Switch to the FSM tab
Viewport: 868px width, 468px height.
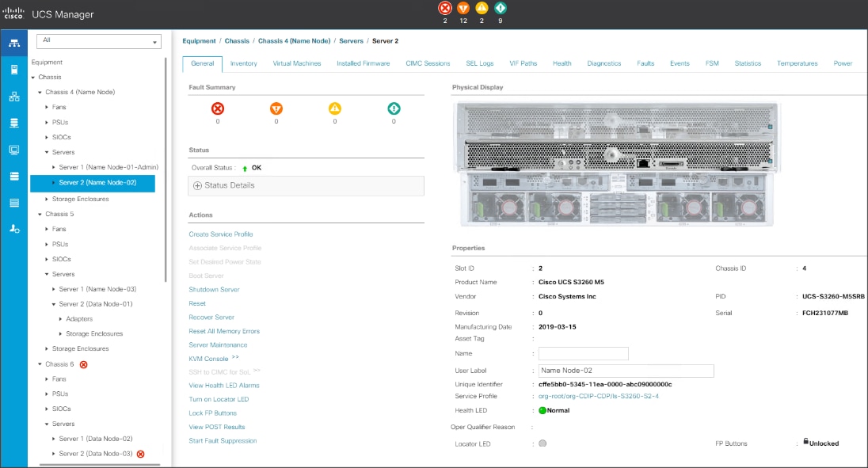point(712,63)
